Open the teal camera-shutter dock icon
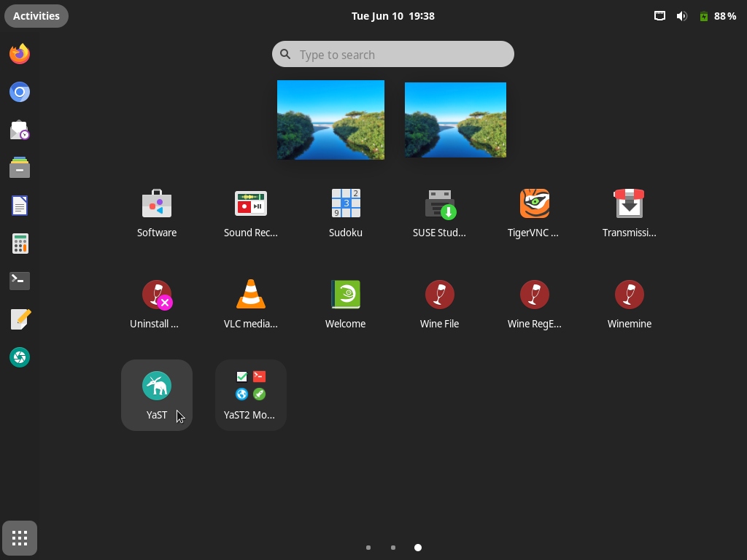 coord(20,357)
